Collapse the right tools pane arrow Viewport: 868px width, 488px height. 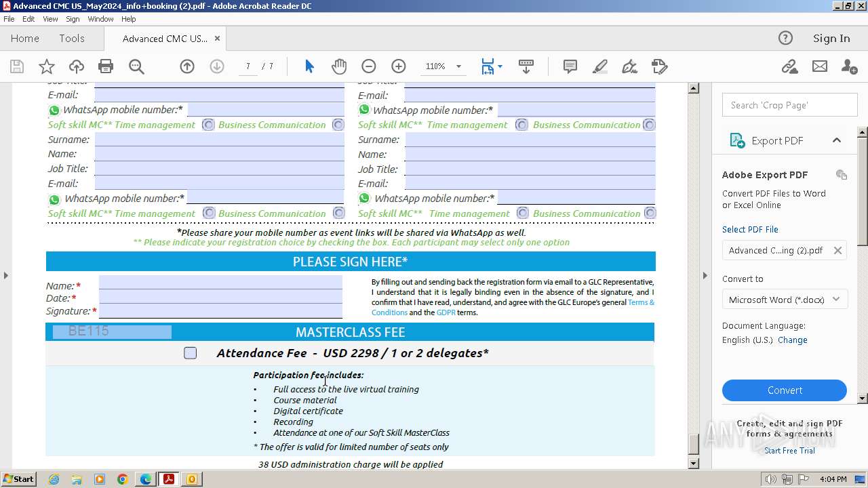pyautogui.click(x=705, y=275)
